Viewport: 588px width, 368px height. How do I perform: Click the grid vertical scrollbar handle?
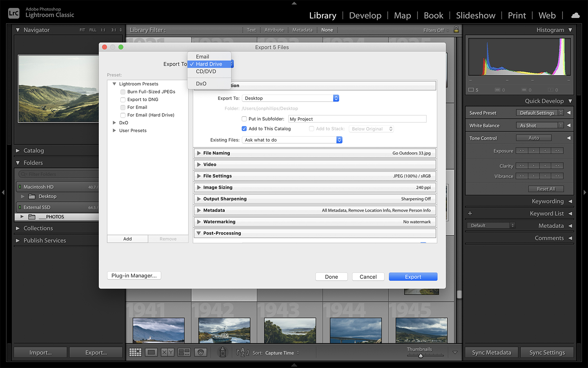pos(459,294)
